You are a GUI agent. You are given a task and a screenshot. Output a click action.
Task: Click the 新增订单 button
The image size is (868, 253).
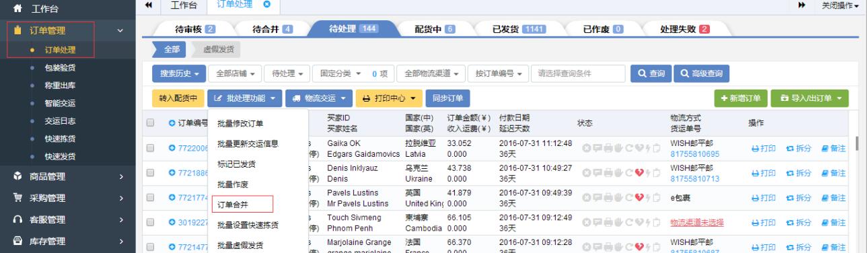click(x=741, y=99)
